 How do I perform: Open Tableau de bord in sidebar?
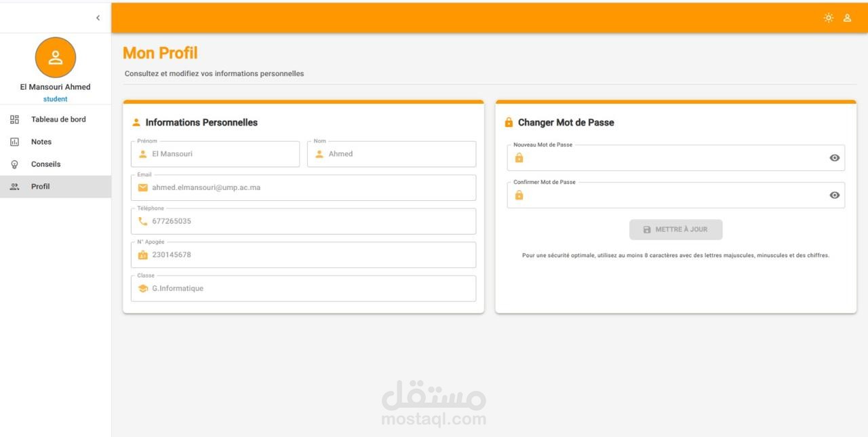coord(56,119)
